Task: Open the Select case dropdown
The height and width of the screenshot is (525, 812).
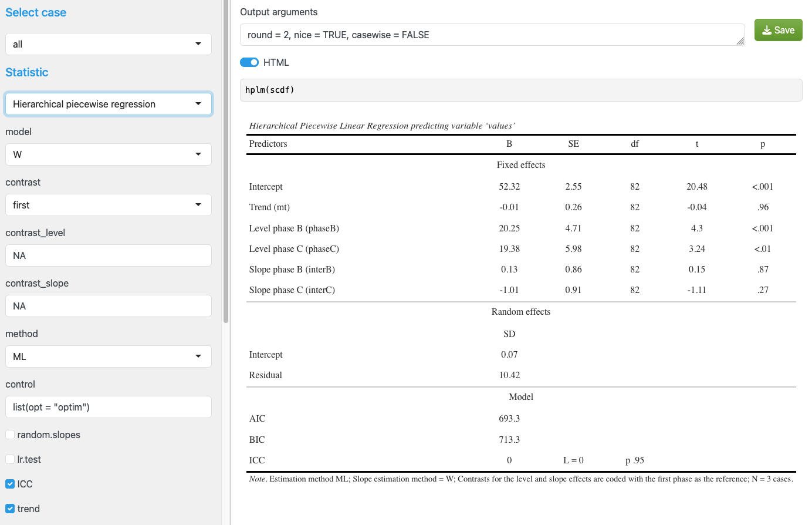Action: 108,44
